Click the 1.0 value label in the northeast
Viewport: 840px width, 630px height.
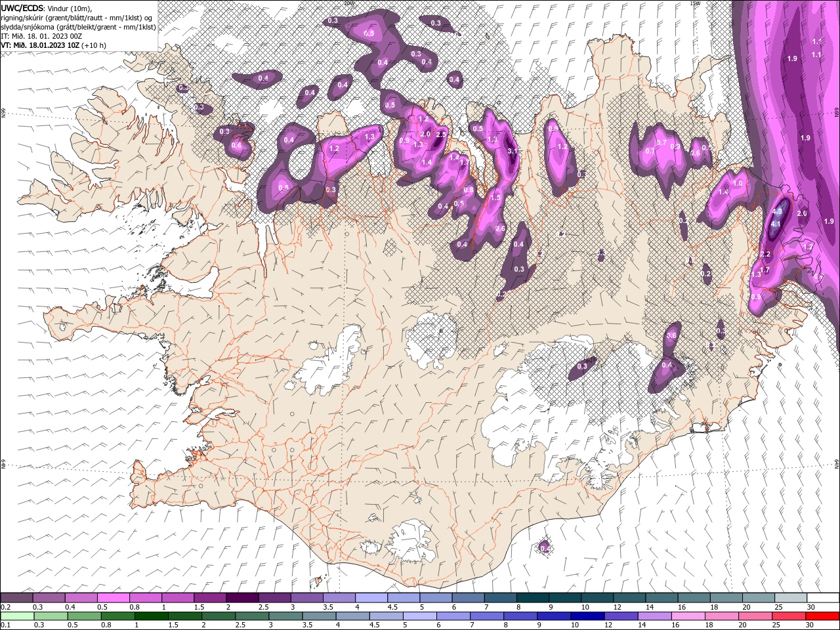coord(738,184)
